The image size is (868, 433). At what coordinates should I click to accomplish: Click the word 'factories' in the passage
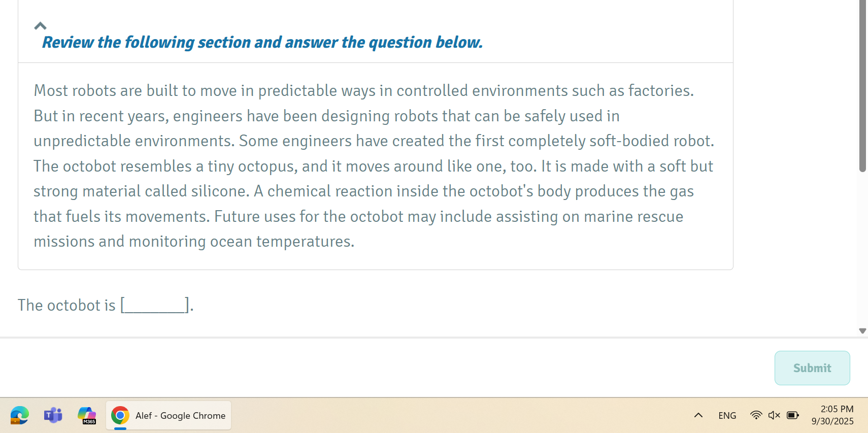click(660, 91)
